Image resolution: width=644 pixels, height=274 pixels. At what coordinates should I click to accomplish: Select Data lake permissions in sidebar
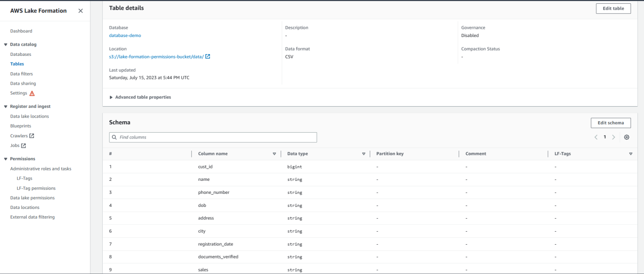32,198
